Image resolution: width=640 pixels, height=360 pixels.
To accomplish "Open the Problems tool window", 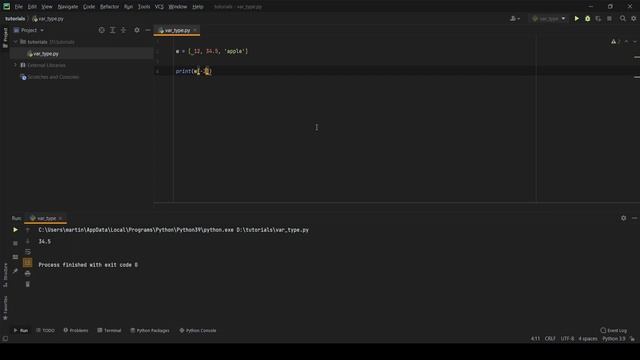I will 76,331.
